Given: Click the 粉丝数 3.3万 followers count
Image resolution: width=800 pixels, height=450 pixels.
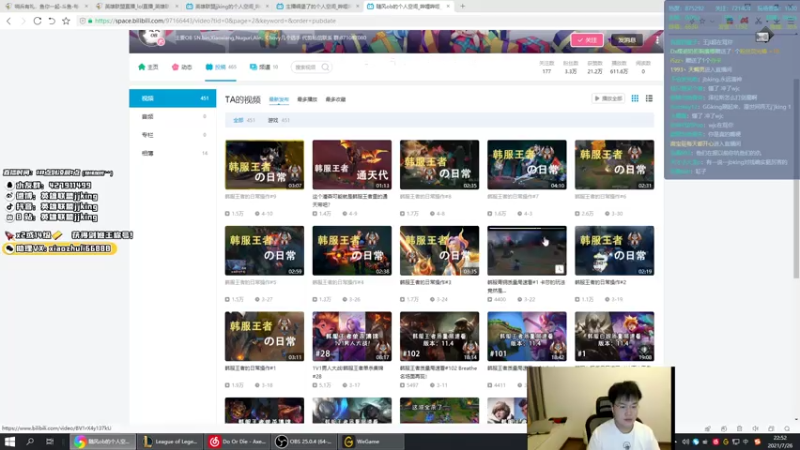Looking at the screenshot, I should click(570, 67).
